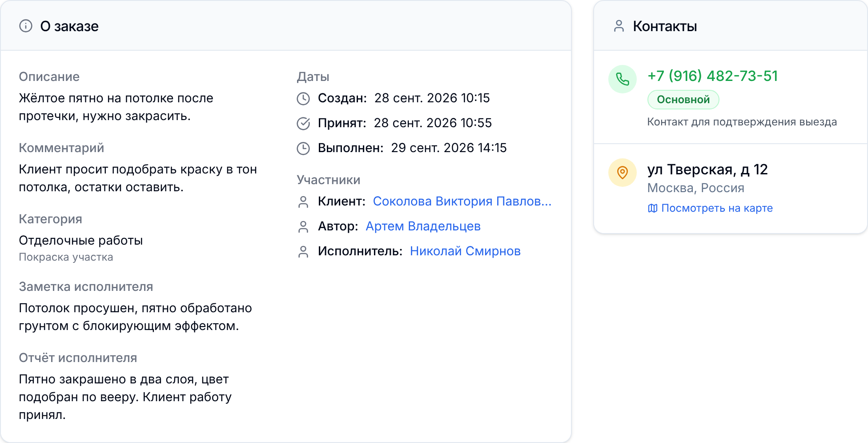Click note text «Потолок просушен, пятно обработано…»
The image size is (868, 443).
[135, 317]
